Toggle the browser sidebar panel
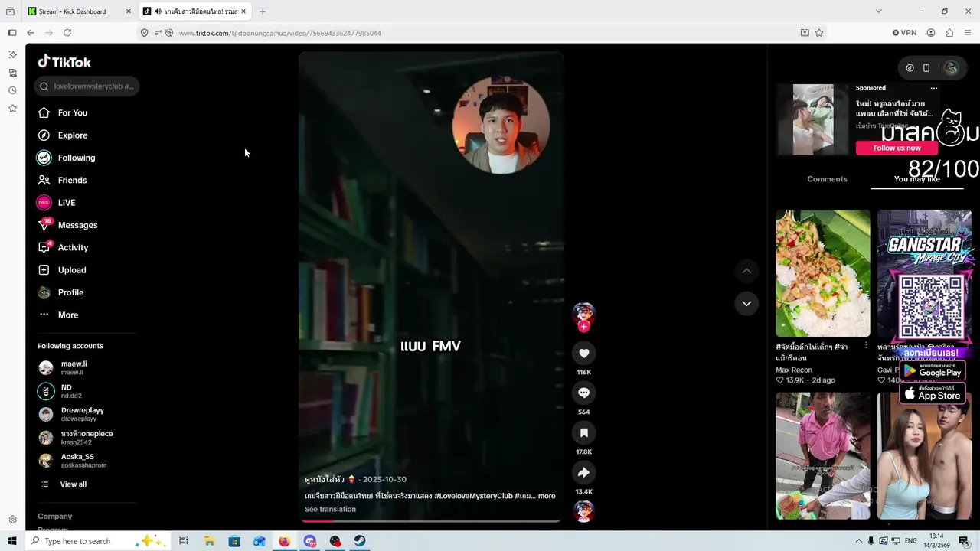The height and width of the screenshot is (551, 980). pyautogui.click(x=12, y=33)
